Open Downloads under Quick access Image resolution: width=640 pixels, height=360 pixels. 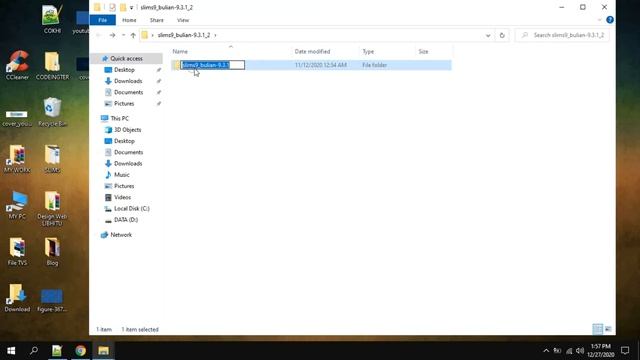click(128, 81)
